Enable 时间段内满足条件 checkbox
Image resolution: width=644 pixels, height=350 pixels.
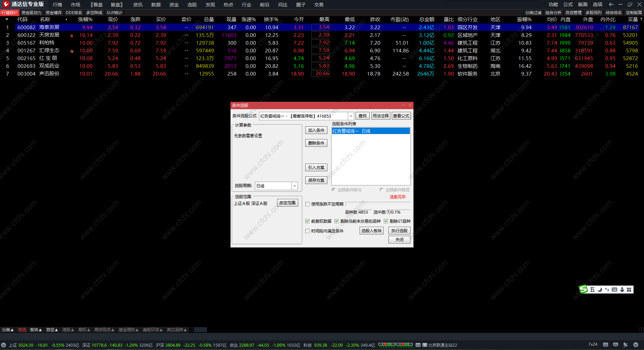[308, 231]
